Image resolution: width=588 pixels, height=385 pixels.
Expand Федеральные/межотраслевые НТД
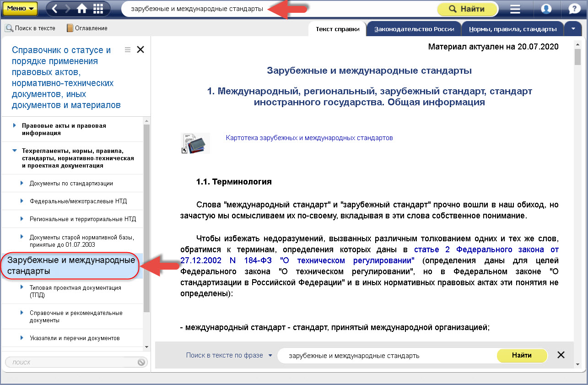(x=22, y=201)
